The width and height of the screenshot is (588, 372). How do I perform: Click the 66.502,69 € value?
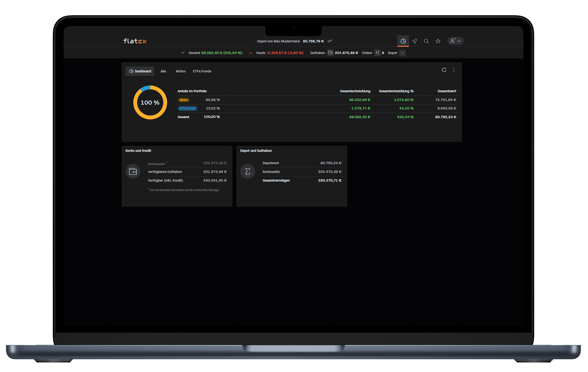360,100
